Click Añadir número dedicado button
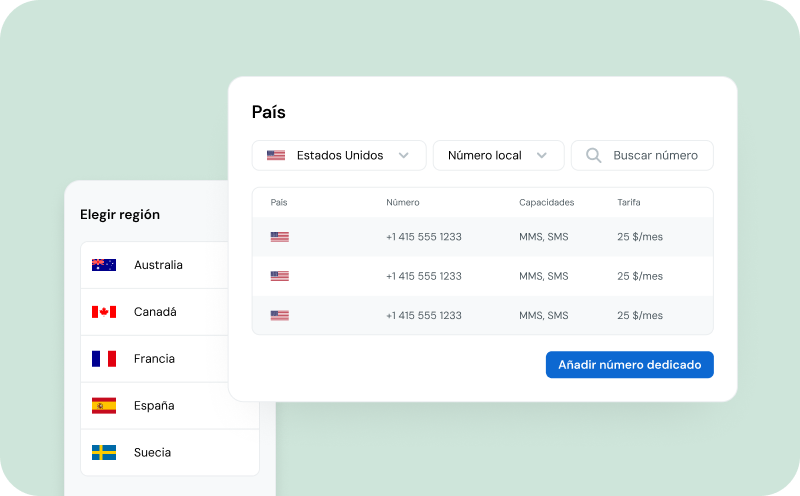The image size is (800, 496). 630,364
